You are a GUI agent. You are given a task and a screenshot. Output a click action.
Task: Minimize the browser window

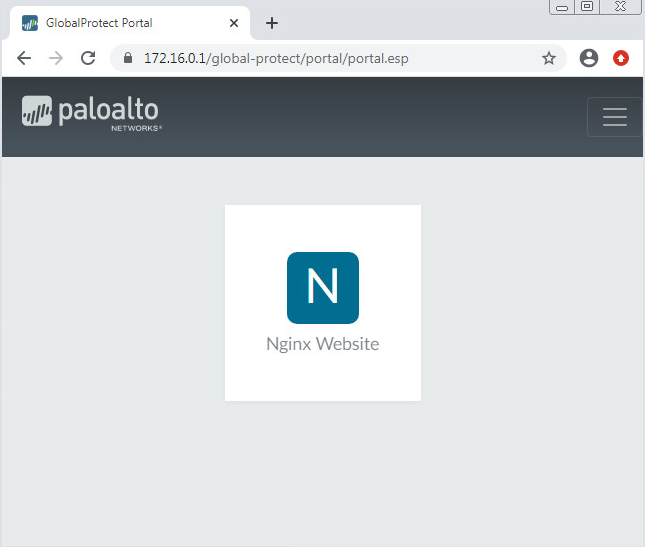click(x=562, y=7)
